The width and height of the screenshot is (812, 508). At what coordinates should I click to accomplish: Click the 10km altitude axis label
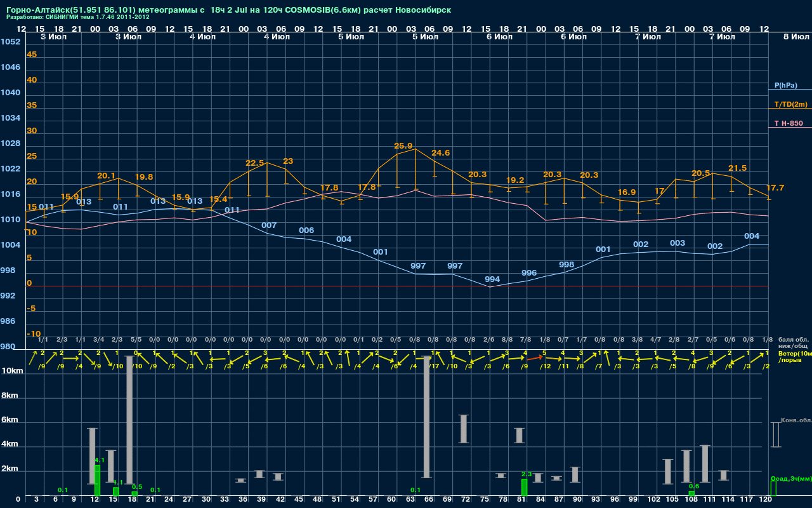pyautogui.click(x=13, y=371)
